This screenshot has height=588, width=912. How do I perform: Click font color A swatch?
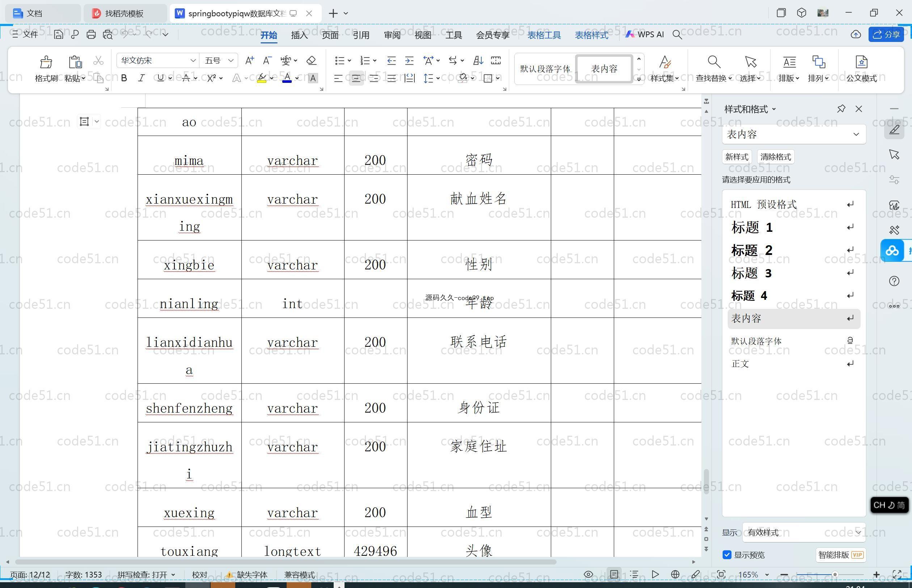click(287, 78)
